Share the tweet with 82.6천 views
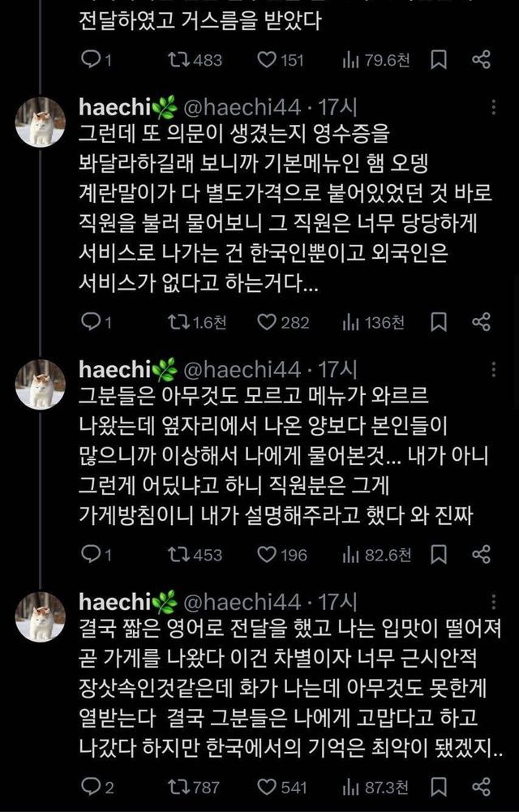This screenshot has width=519, height=812. tap(481, 555)
